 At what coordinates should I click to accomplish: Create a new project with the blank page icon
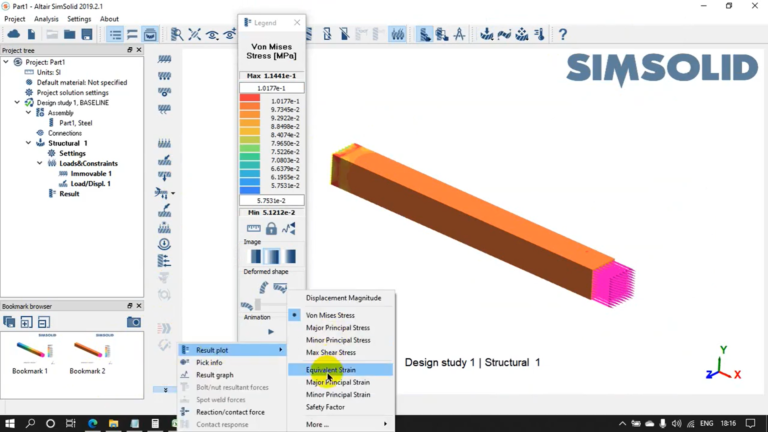(x=31, y=34)
